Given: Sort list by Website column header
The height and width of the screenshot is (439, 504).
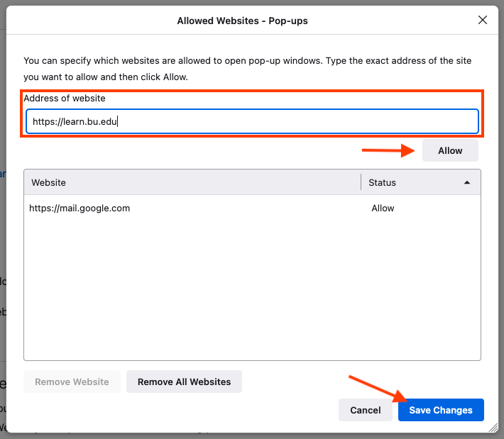Looking at the screenshot, I should click(192, 182).
